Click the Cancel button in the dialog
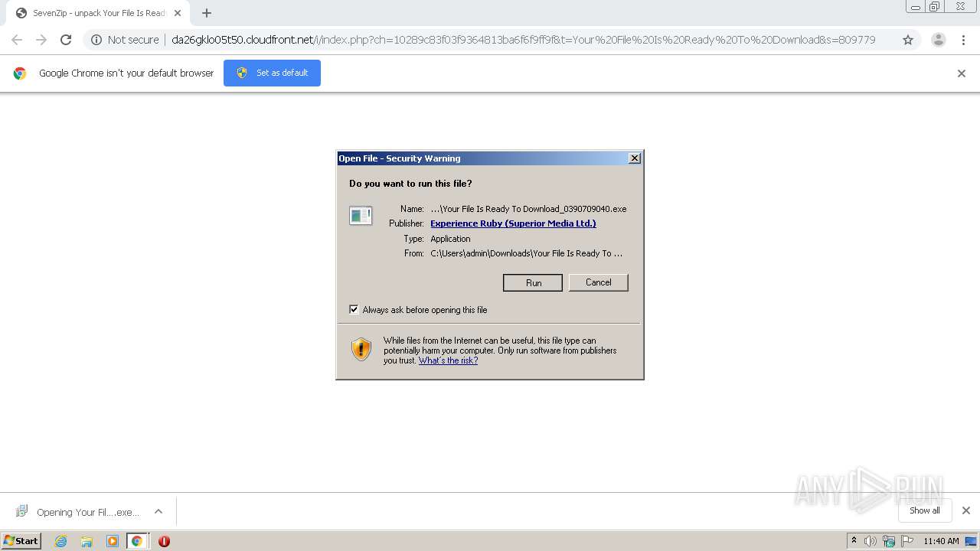980x551 pixels. click(598, 282)
